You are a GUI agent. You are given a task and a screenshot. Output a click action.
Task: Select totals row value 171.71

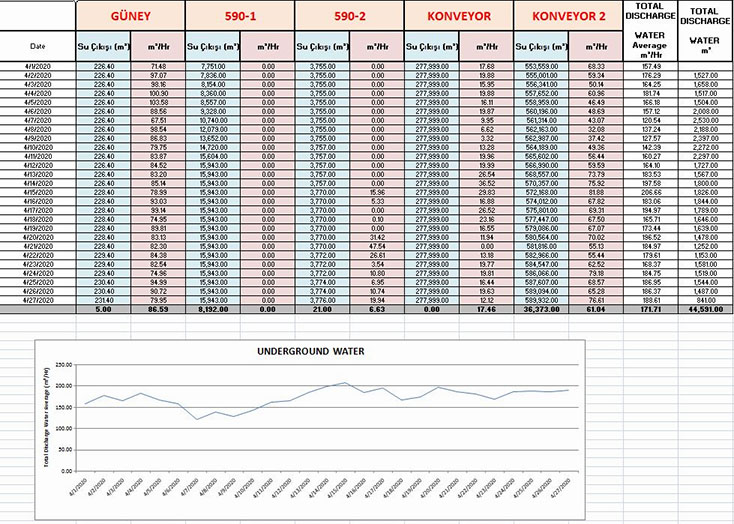pyautogui.click(x=650, y=310)
